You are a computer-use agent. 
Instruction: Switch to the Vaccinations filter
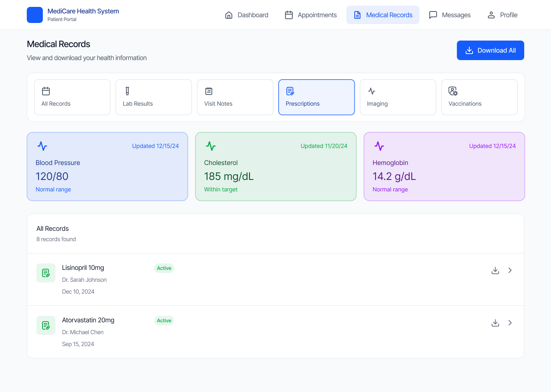click(479, 97)
